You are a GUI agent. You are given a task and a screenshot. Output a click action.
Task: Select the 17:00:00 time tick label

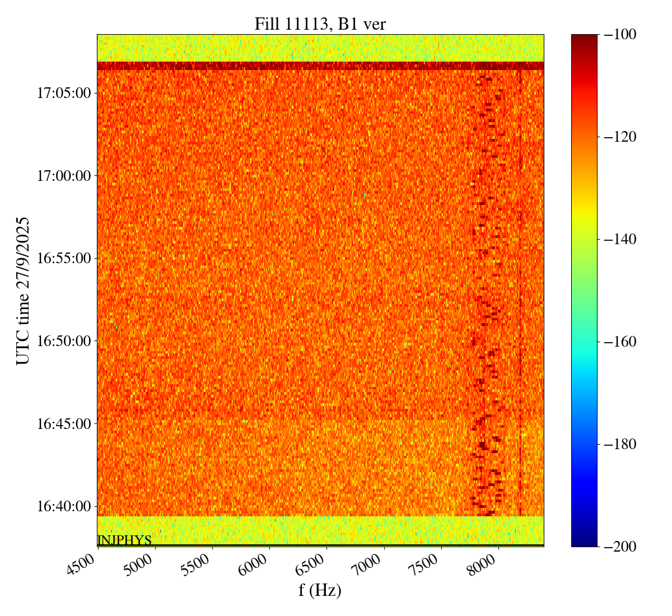click(63, 176)
